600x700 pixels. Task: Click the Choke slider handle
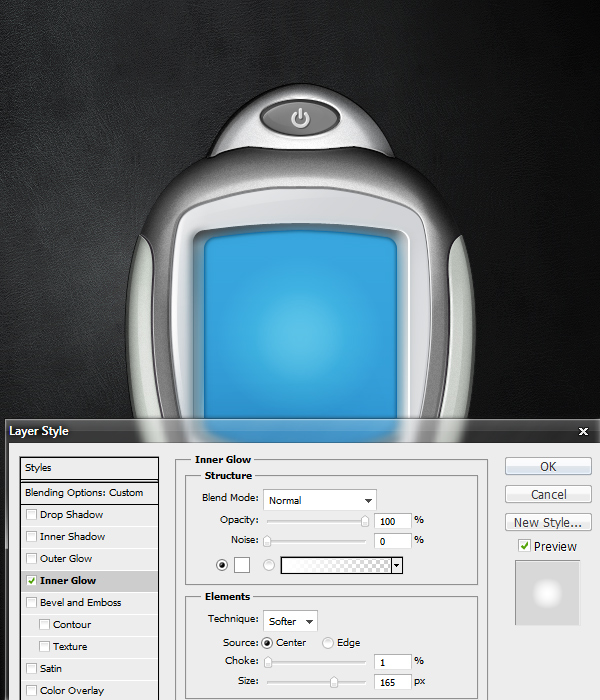(268, 662)
